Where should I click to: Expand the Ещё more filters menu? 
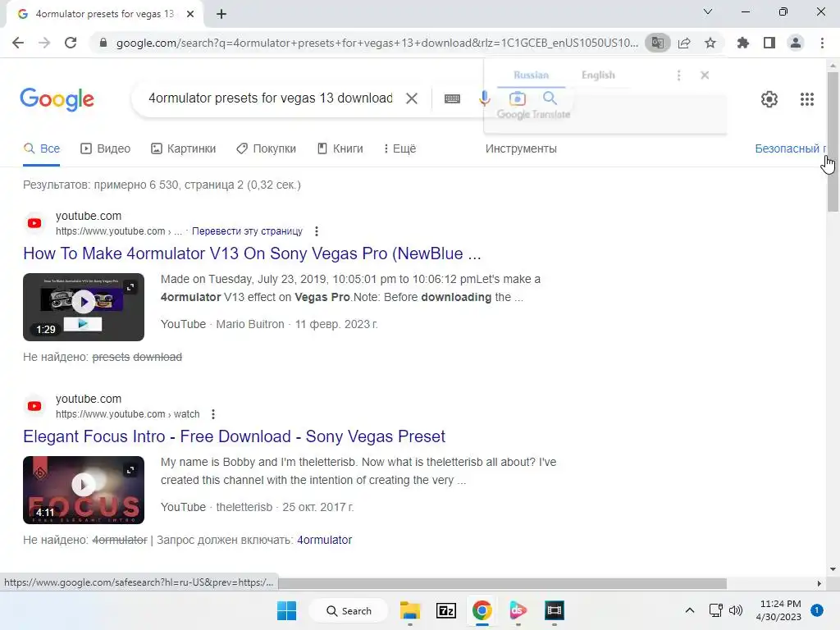[x=399, y=149]
